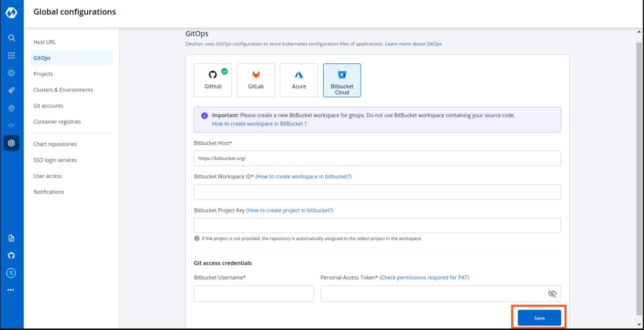Image resolution: width=644 pixels, height=330 pixels.
Task: Open the GitHub icon in left sidebar
Action: click(x=11, y=255)
